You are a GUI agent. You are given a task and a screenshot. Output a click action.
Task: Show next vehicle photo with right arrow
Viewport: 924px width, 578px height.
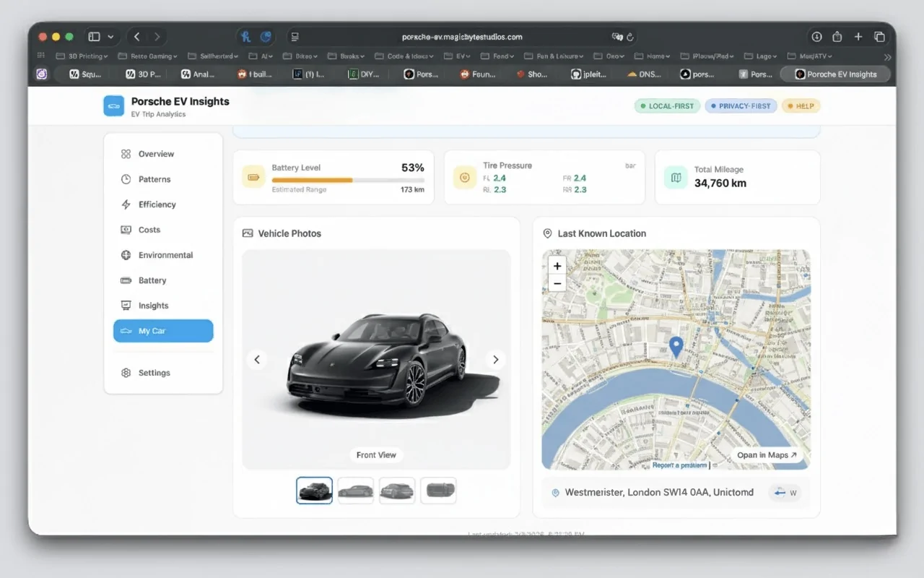point(495,359)
